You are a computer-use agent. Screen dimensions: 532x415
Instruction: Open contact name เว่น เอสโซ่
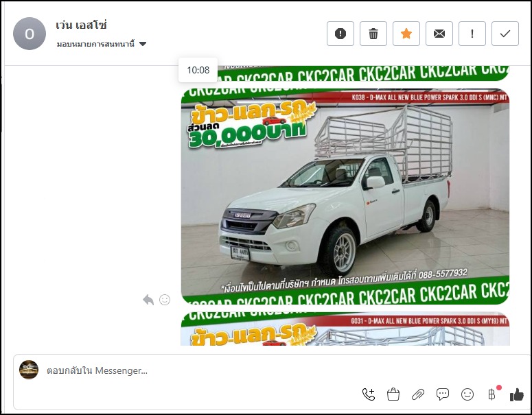click(82, 25)
